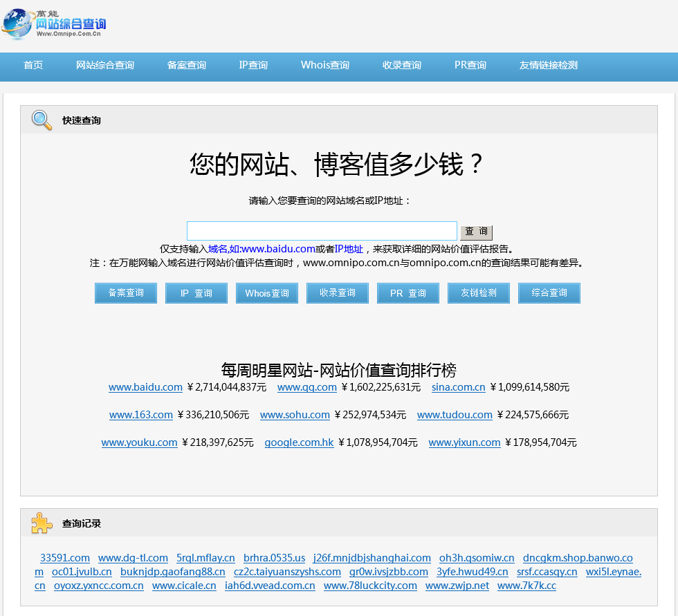Click the ￥224,575,666元 value for tudou
The width and height of the screenshot is (678, 616).
tap(533, 415)
